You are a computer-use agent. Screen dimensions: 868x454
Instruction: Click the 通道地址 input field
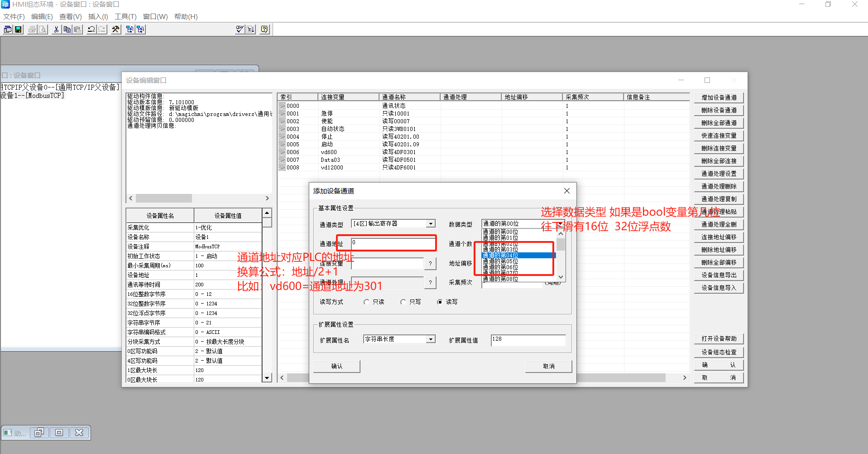click(x=393, y=244)
